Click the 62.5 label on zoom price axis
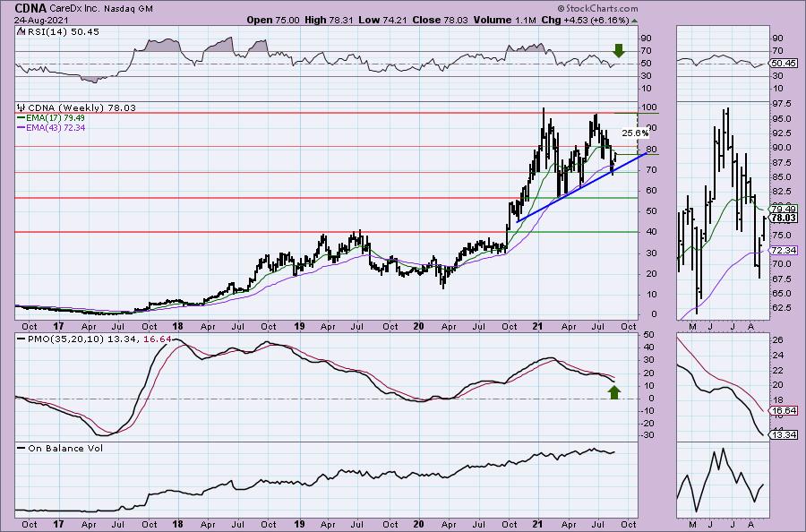Viewport: 806px width, 532px height. pyautogui.click(x=781, y=307)
